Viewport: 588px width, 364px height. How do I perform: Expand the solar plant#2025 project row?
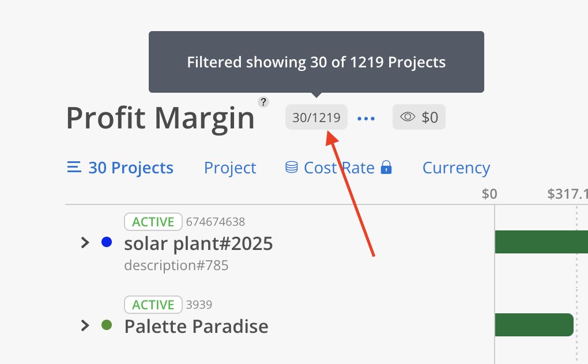pyautogui.click(x=85, y=242)
